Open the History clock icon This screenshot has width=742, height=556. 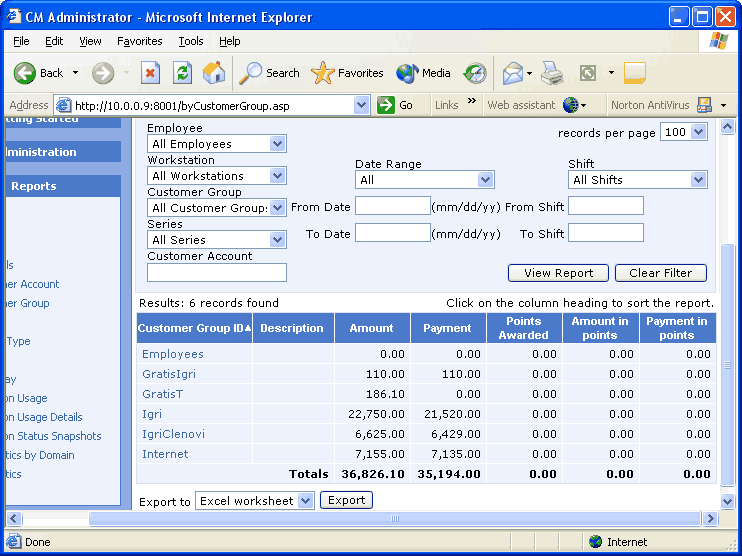pyautogui.click(x=475, y=73)
